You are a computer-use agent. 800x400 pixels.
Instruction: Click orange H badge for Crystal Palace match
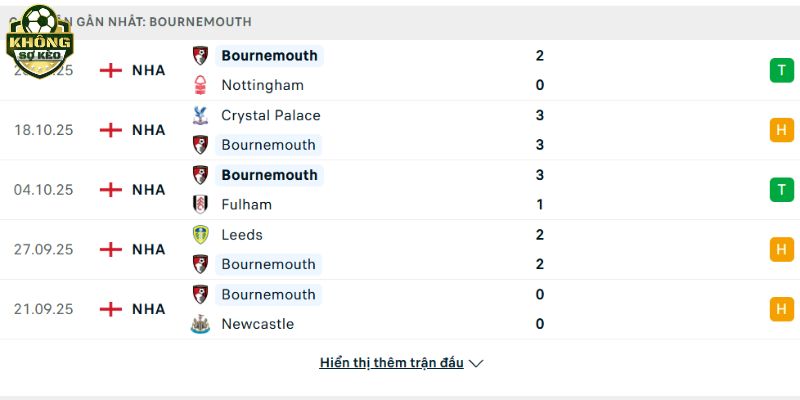pos(781,130)
